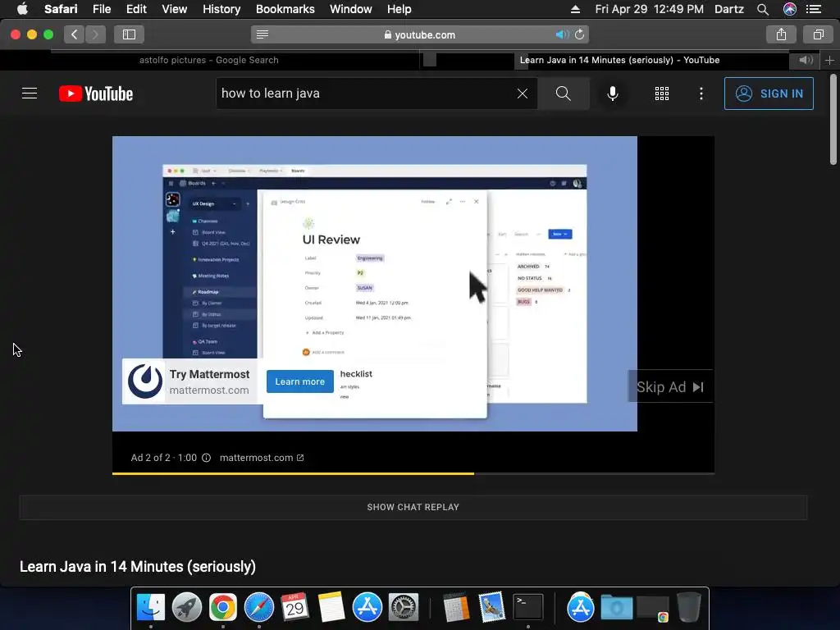Open Siri from the menu bar
The height and width of the screenshot is (630, 840).
tap(790, 9)
